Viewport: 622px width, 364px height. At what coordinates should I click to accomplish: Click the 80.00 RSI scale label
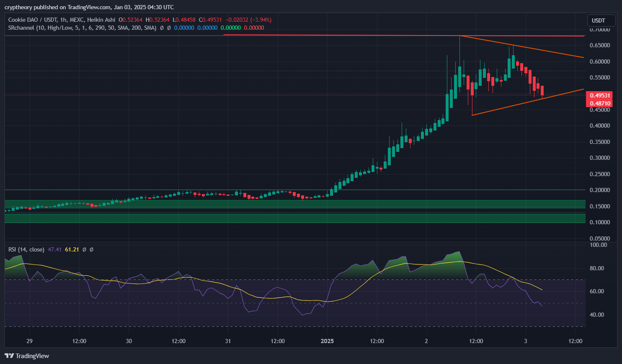tap(597, 268)
